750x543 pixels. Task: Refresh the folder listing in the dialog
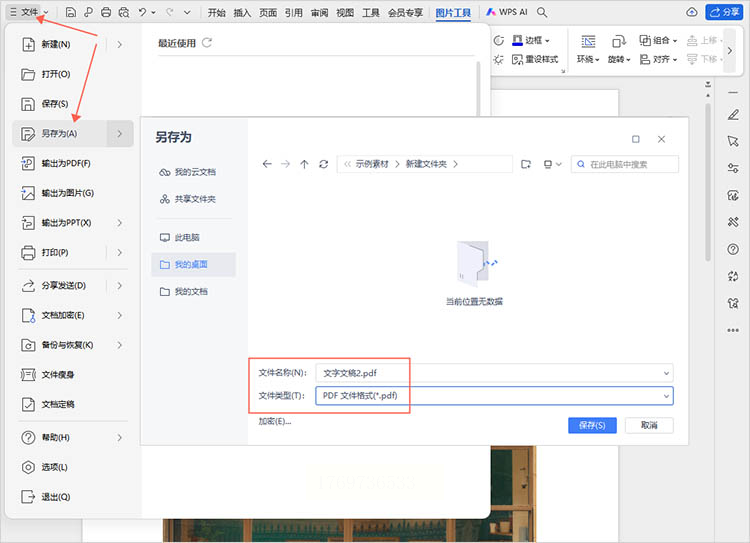tap(323, 164)
